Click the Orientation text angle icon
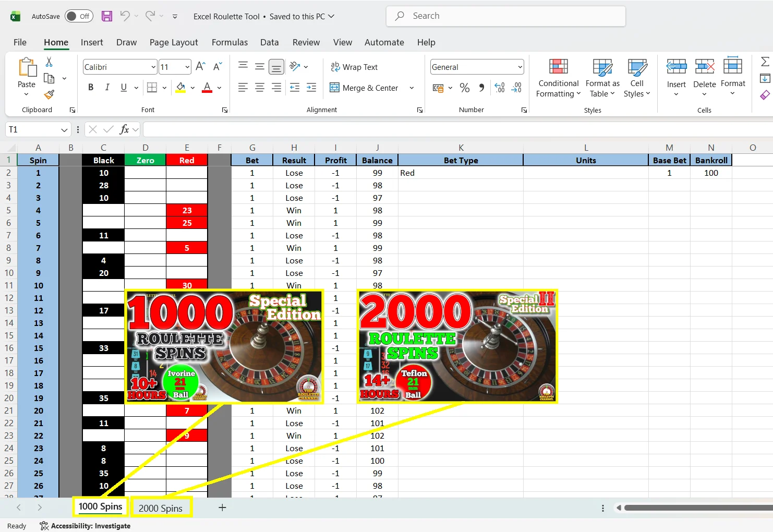The height and width of the screenshot is (532, 773). (295, 66)
